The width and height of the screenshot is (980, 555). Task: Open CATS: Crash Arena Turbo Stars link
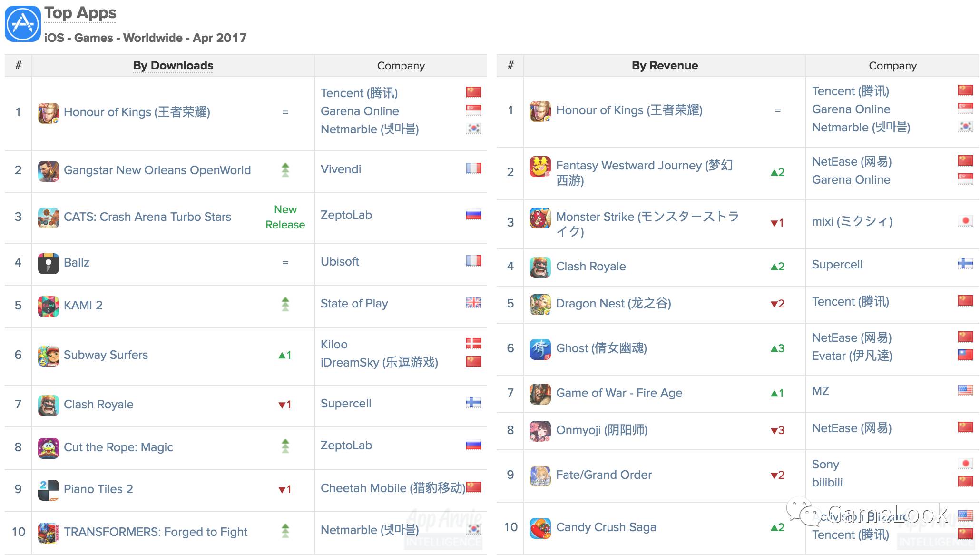pos(147,217)
